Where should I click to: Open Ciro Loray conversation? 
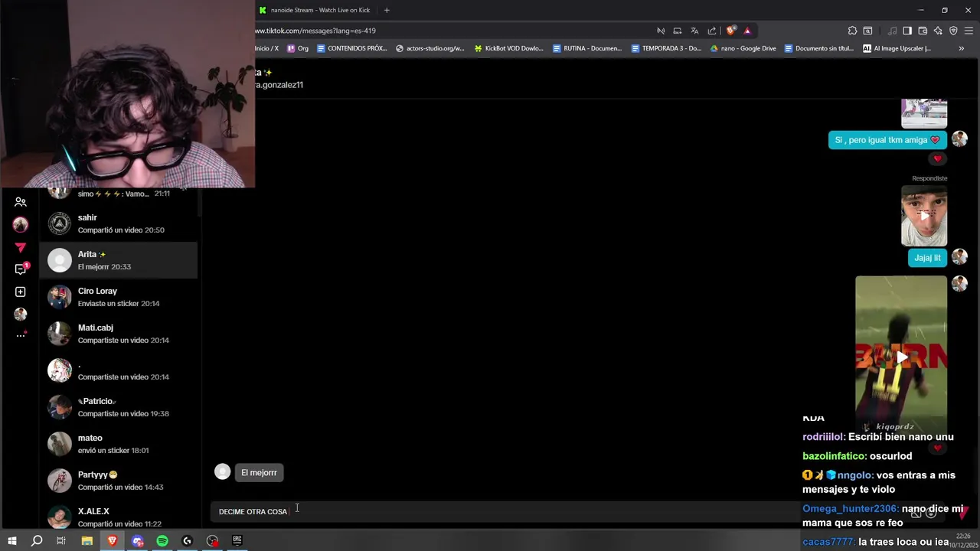tap(119, 297)
